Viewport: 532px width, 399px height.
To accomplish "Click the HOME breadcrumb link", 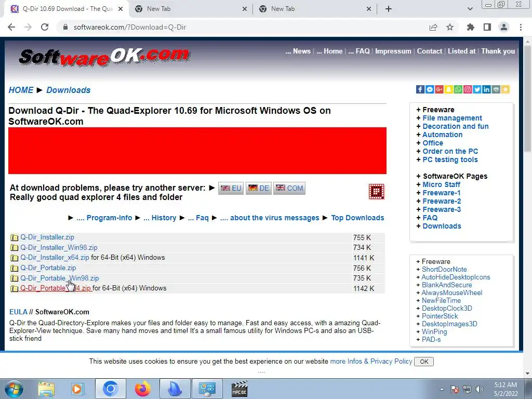I will pos(21,90).
